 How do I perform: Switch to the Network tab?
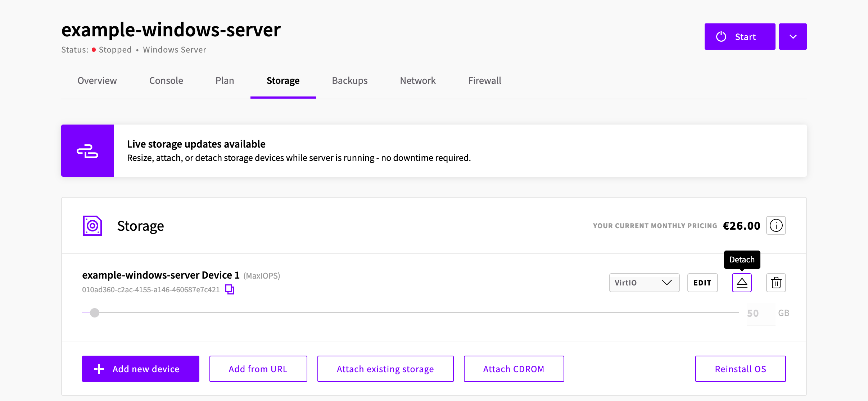click(x=418, y=81)
